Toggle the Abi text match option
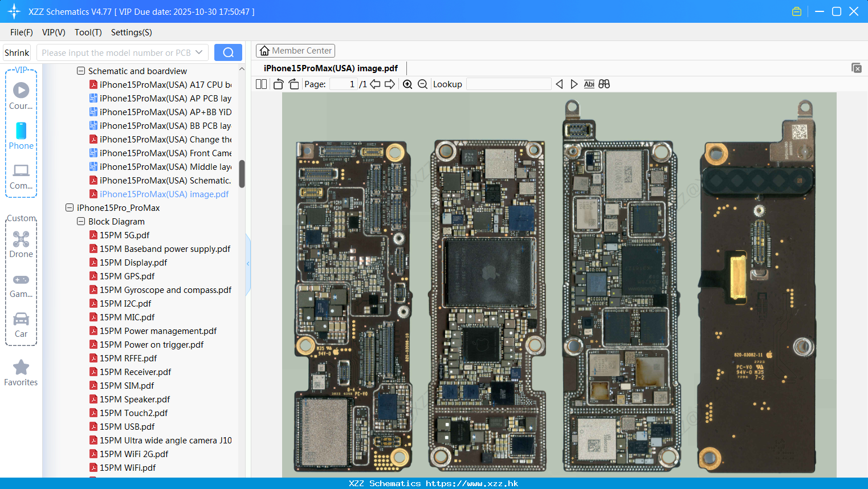This screenshot has width=868, height=489. (x=589, y=84)
